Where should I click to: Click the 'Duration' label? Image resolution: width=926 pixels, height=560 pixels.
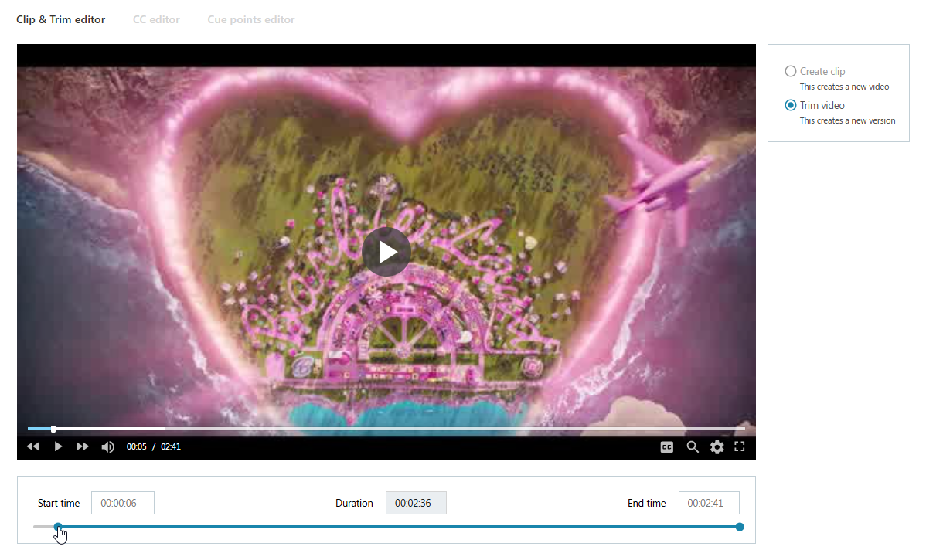[x=354, y=504]
